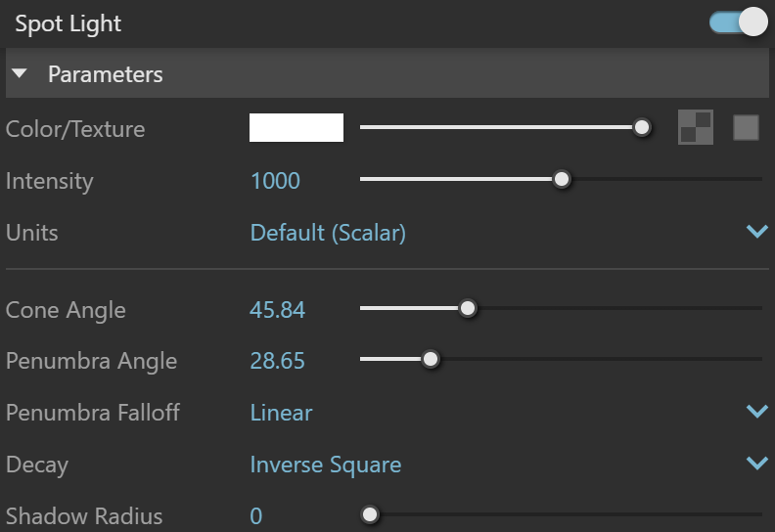Click the Parameters section header
The height and width of the screenshot is (532, 775).
coord(387,73)
